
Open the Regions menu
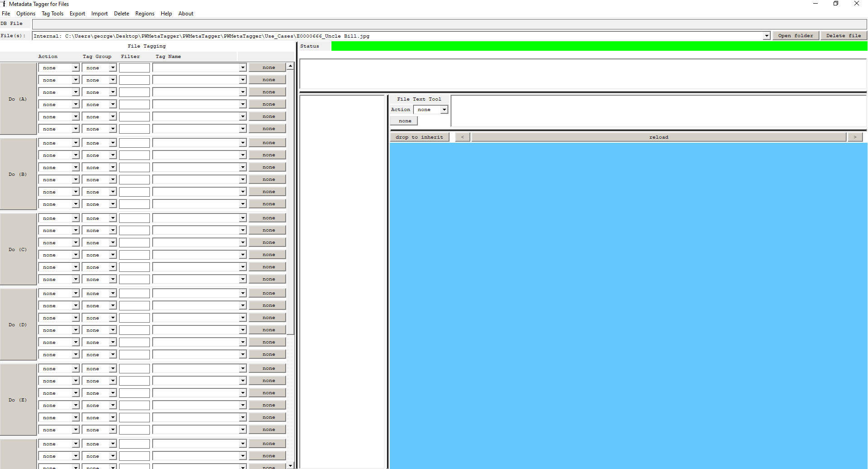(144, 14)
